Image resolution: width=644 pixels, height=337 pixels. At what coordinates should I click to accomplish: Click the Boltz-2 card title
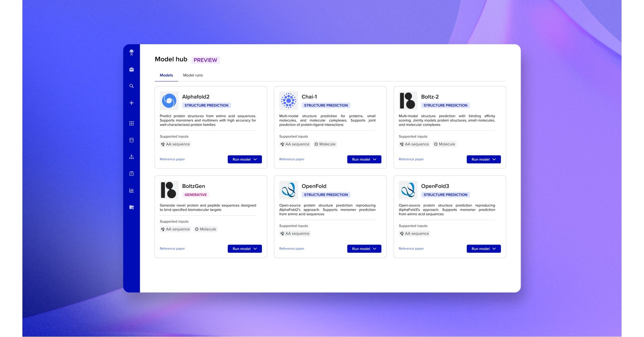pyautogui.click(x=430, y=97)
